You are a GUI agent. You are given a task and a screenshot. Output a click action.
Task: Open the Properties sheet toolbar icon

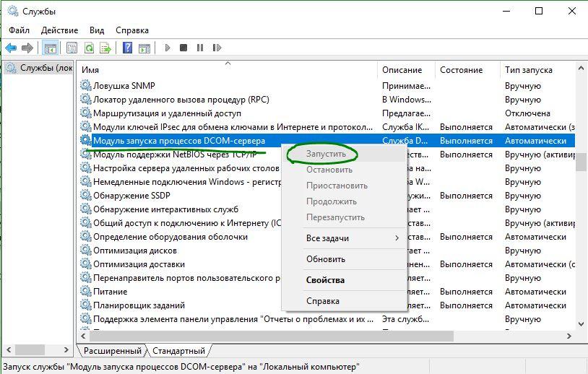click(72, 48)
